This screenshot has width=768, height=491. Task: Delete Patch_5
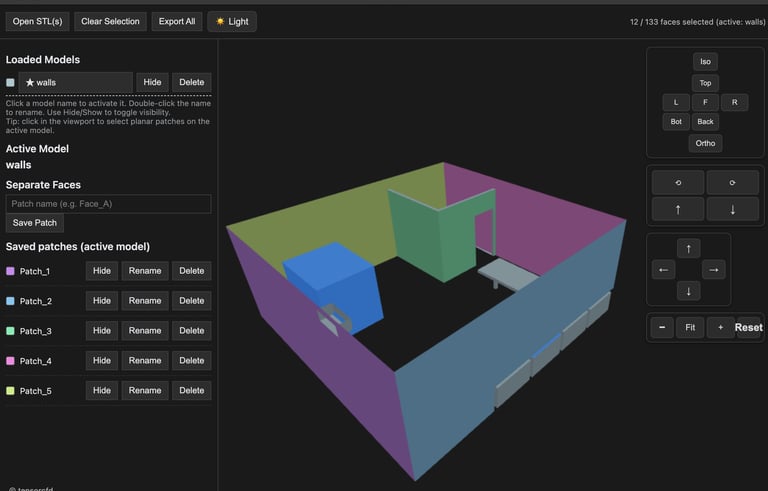[x=192, y=391]
